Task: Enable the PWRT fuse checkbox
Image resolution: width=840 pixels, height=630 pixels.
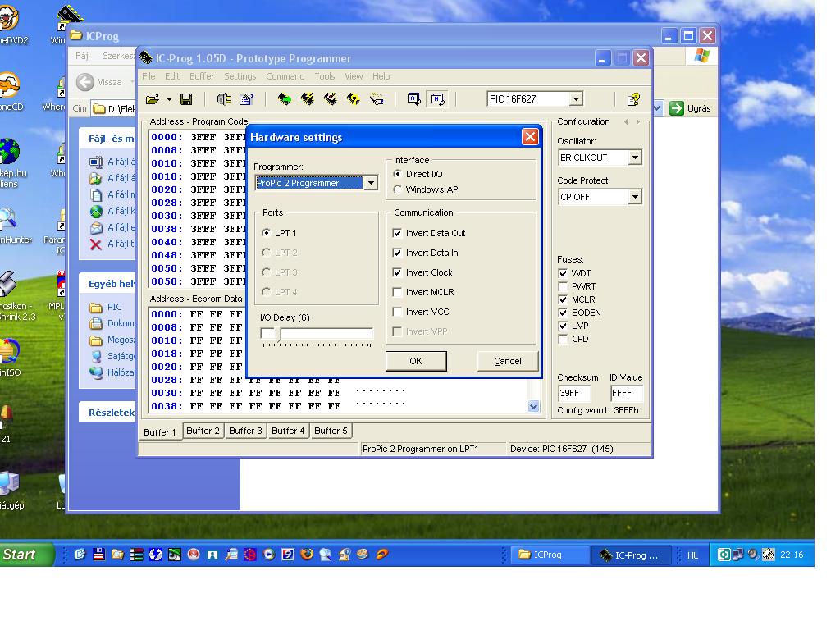Action: (563, 286)
